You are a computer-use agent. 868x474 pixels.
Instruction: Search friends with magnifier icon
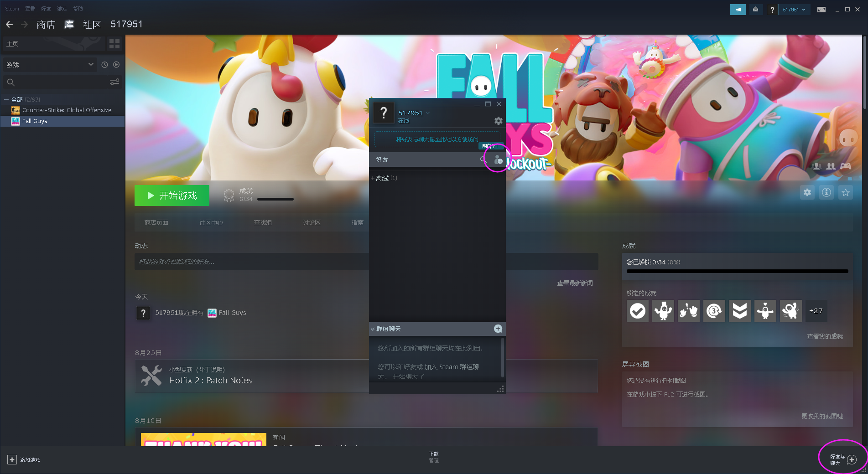point(483,160)
